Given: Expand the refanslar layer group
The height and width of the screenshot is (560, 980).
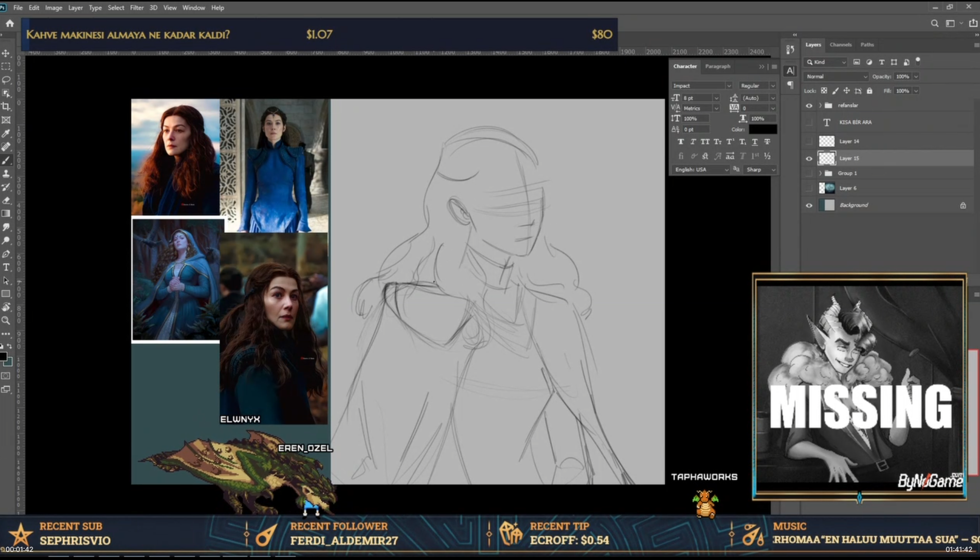Looking at the screenshot, I should tap(820, 105).
